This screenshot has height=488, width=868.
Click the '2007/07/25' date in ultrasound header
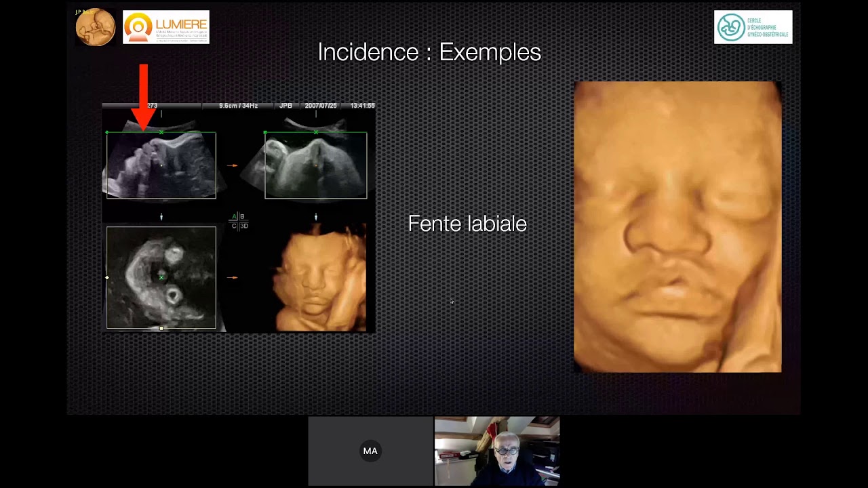click(x=321, y=106)
